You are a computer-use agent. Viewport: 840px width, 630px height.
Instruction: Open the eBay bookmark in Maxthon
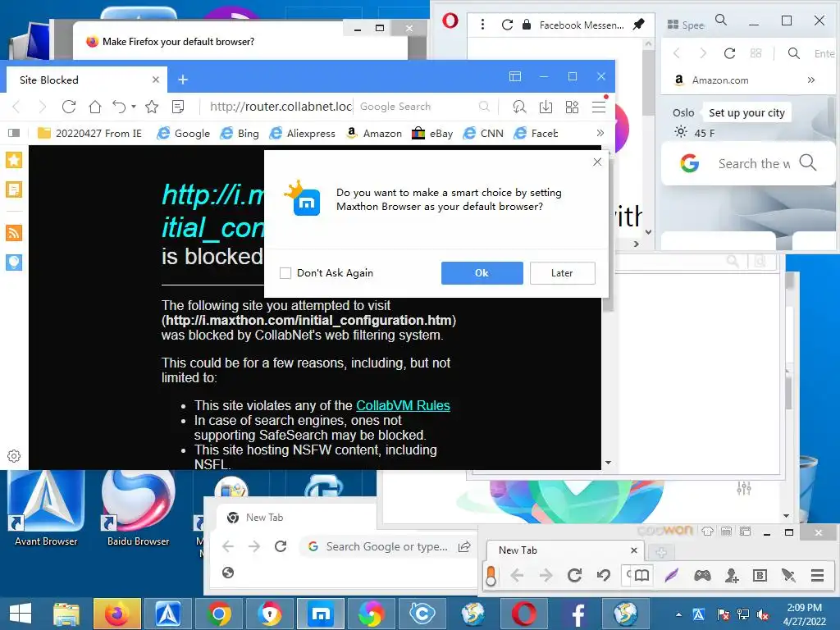click(x=431, y=133)
